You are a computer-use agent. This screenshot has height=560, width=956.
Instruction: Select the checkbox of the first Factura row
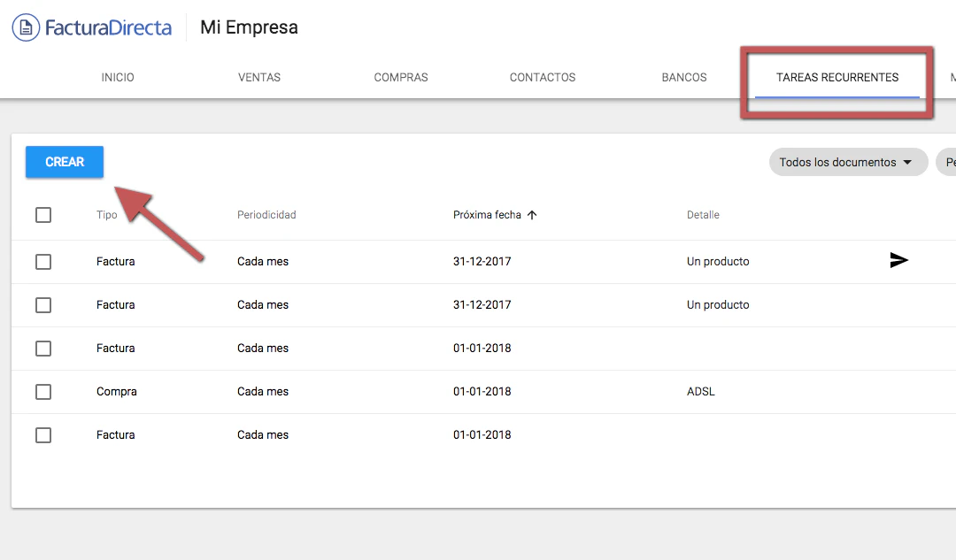[x=43, y=262]
